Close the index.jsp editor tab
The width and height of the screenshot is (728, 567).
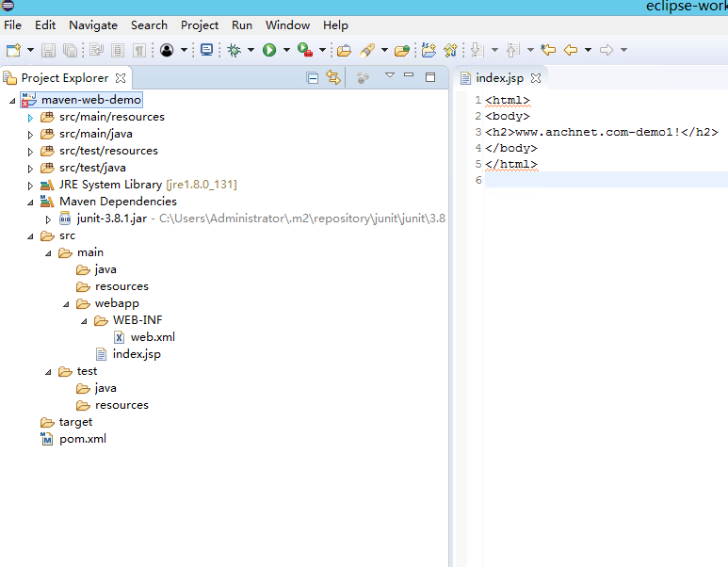pyautogui.click(x=536, y=78)
